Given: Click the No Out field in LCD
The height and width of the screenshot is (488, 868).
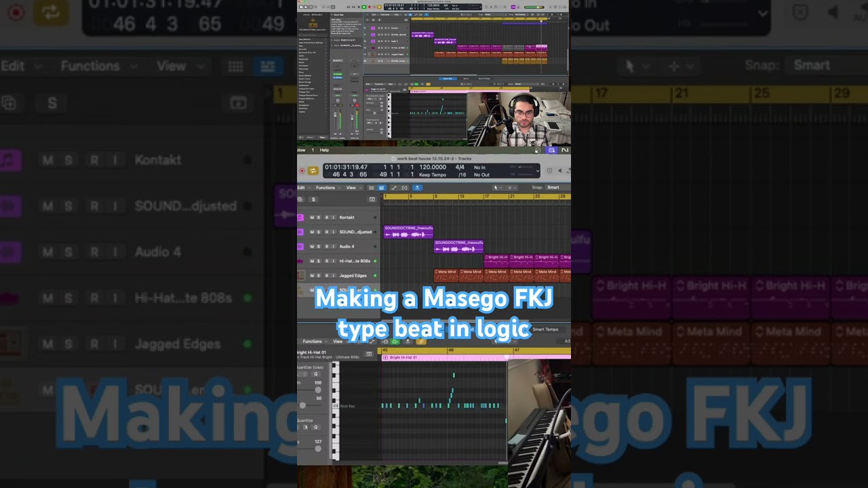Looking at the screenshot, I should point(481,175).
